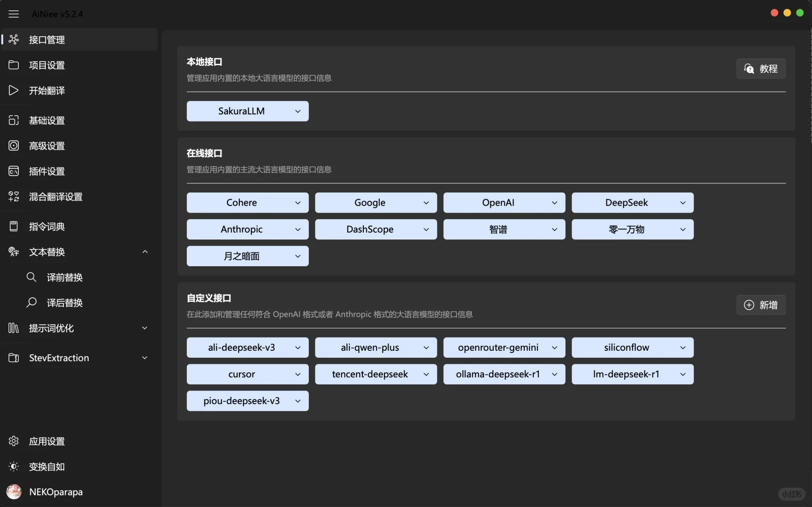The height and width of the screenshot is (507, 812).
Task: Open the ali-deepseek-v3 dropdown
Action: [x=247, y=348]
